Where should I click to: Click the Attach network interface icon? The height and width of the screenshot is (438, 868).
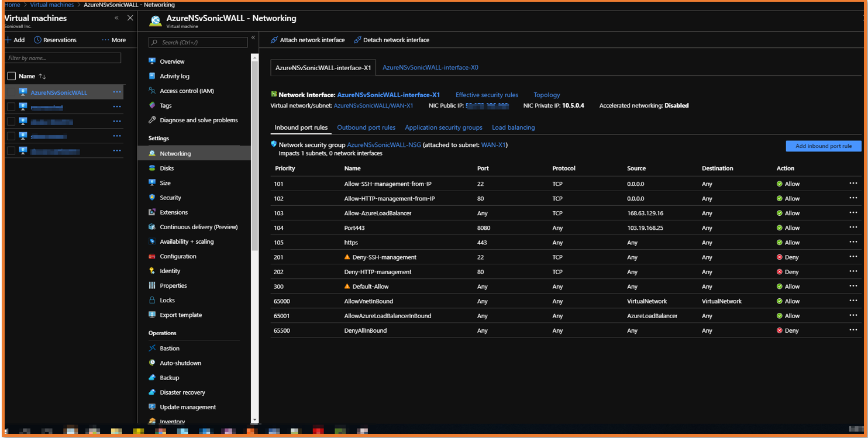274,40
